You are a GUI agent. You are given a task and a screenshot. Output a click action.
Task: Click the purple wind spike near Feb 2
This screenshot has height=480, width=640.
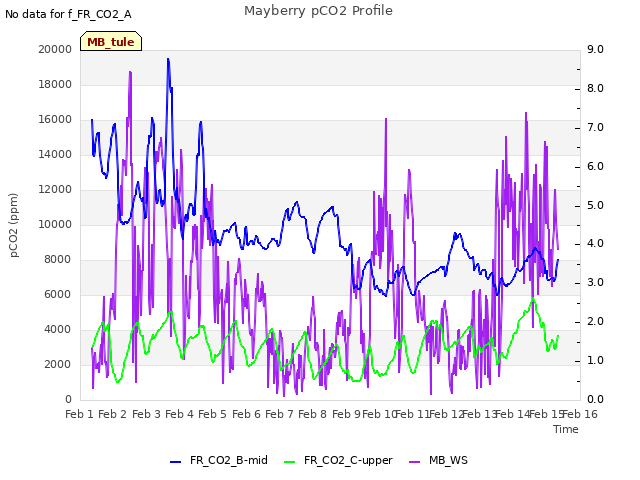130,72
